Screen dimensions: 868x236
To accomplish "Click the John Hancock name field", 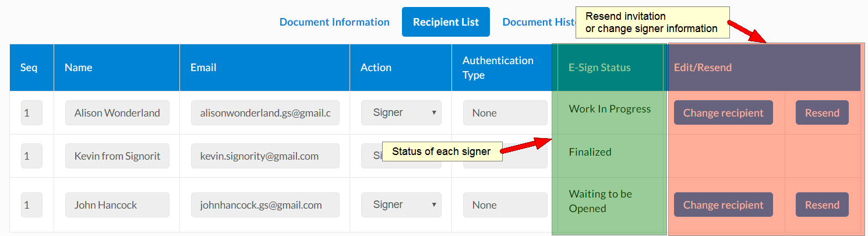I will click(x=117, y=205).
